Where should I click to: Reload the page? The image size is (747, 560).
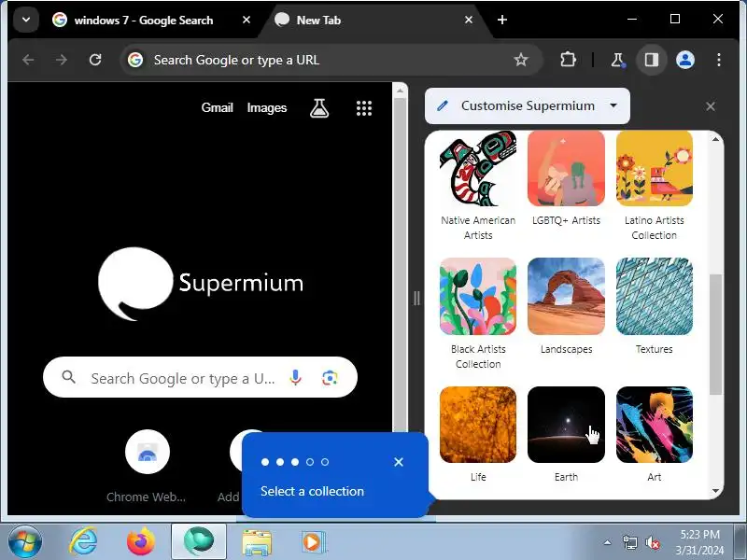coord(95,60)
